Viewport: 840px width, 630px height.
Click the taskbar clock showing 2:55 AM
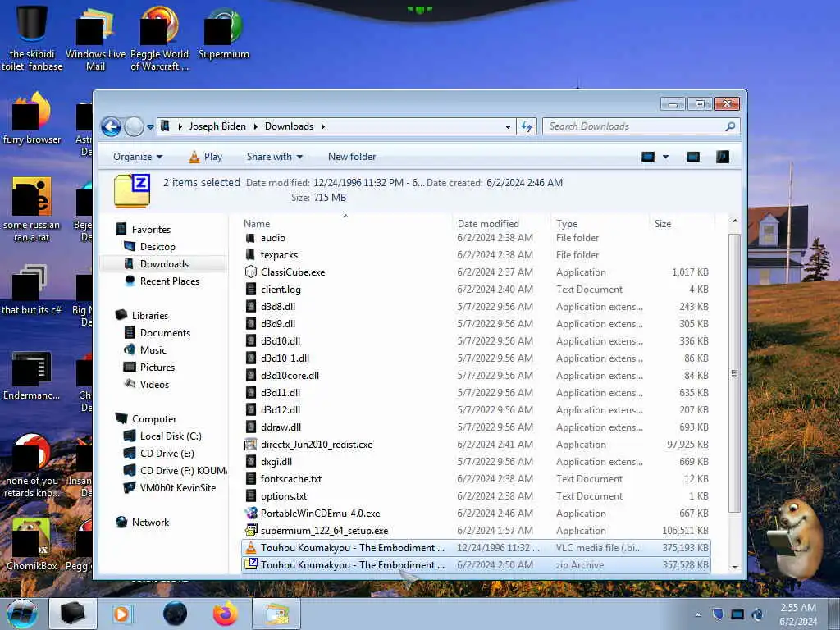coord(798,614)
